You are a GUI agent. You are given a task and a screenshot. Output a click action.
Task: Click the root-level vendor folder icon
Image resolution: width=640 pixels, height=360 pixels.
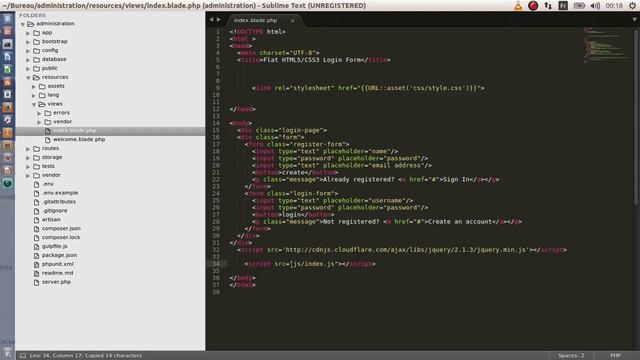[x=36, y=175]
